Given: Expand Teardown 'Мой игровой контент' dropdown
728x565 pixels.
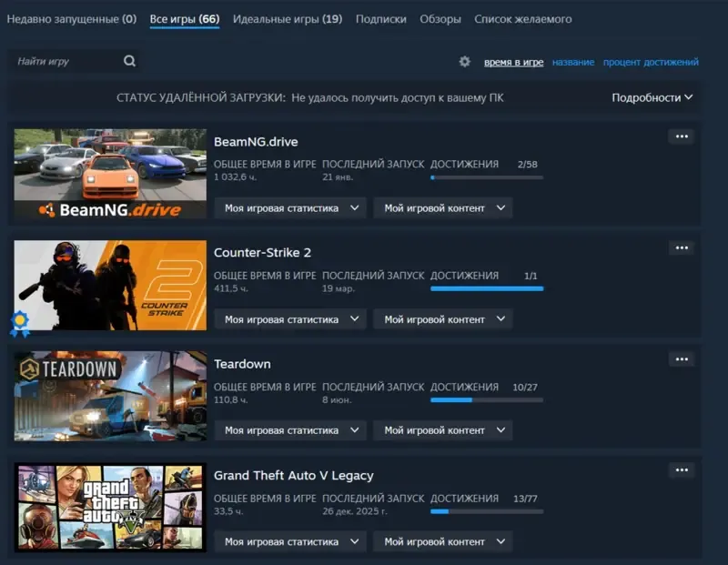Looking at the screenshot, I should click(443, 430).
